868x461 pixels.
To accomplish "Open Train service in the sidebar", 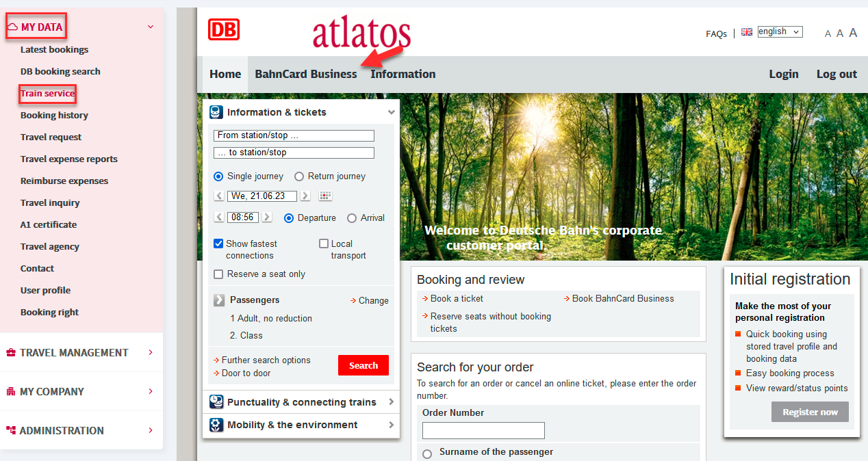I will [x=47, y=94].
